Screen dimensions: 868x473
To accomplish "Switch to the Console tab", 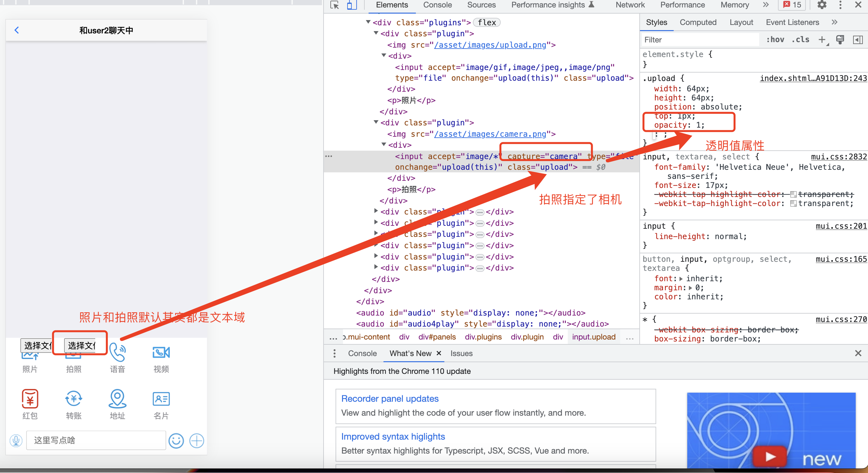I will point(437,5).
